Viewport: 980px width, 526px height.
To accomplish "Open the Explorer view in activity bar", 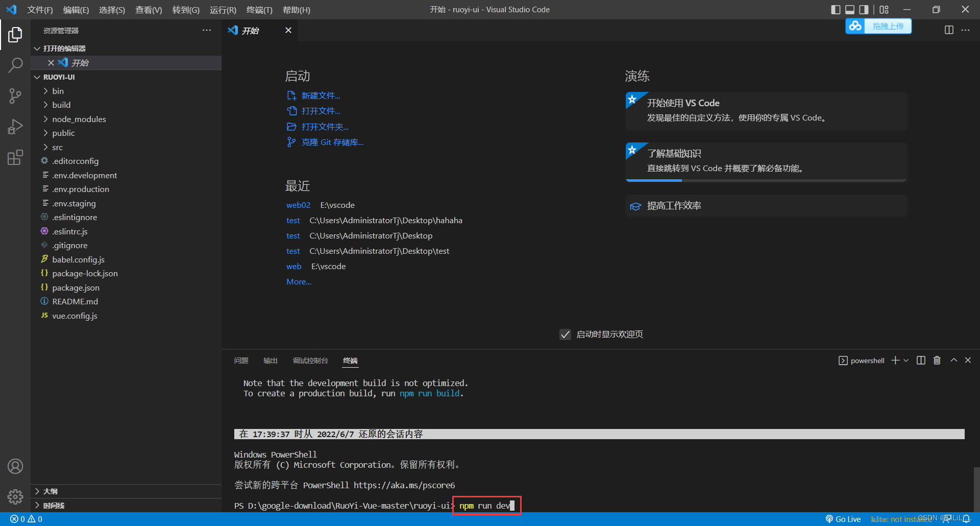I will click(x=15, y=35).
